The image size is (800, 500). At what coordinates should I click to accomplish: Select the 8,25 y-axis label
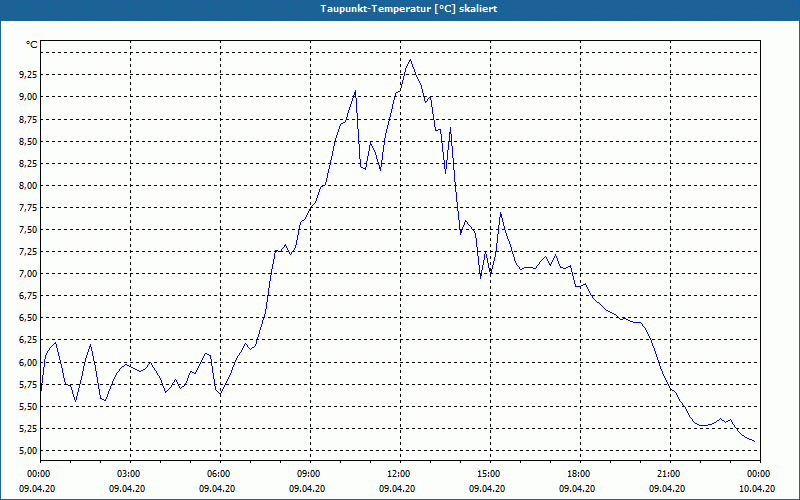(28, 163)
